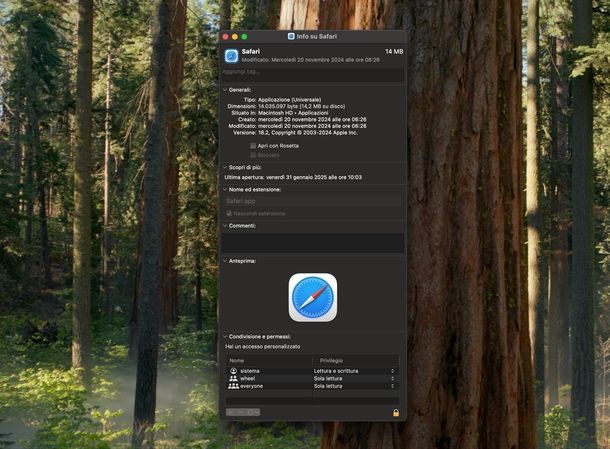
Task: Click the 14 MB size label
Action: (394, 51)
